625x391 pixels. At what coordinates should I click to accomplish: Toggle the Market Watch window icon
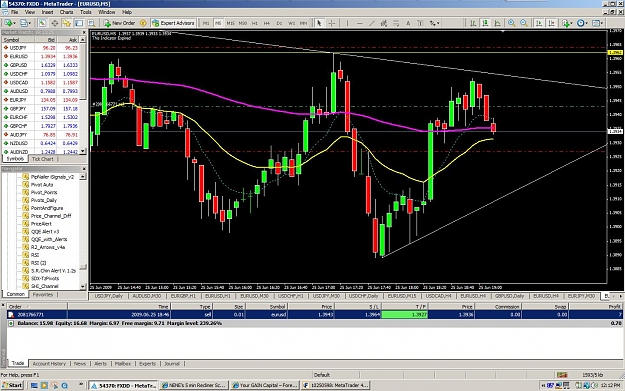(43, 23)
